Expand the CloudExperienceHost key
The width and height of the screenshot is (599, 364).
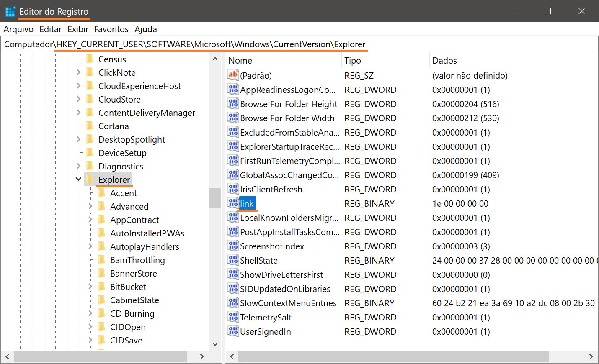[78, 86]
